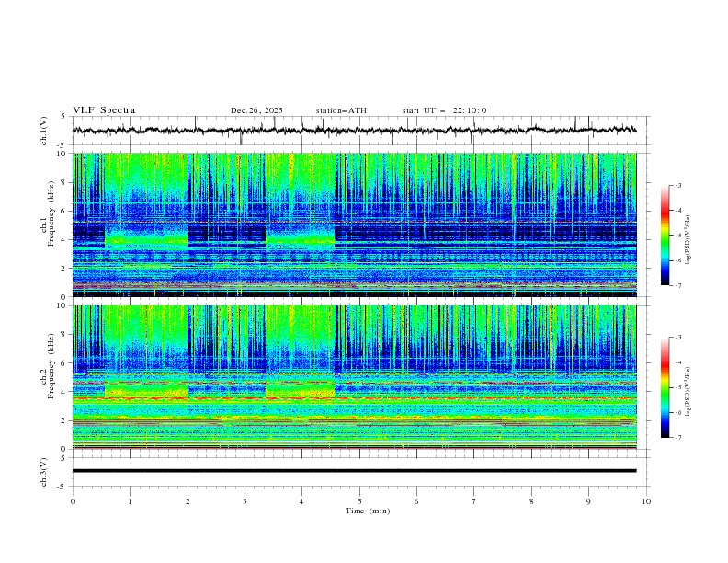Click the time axis tick label "9"

(x=588, y=501)
